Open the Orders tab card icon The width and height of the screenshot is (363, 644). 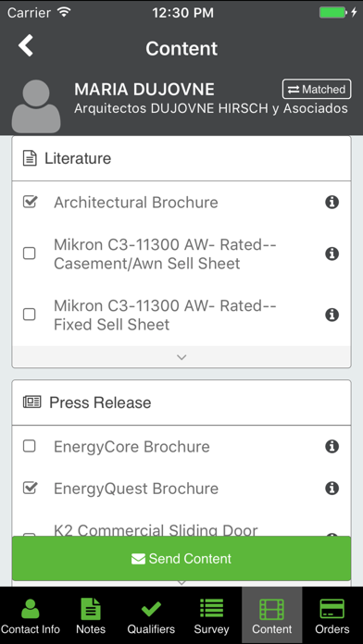[x=332, y=609]
